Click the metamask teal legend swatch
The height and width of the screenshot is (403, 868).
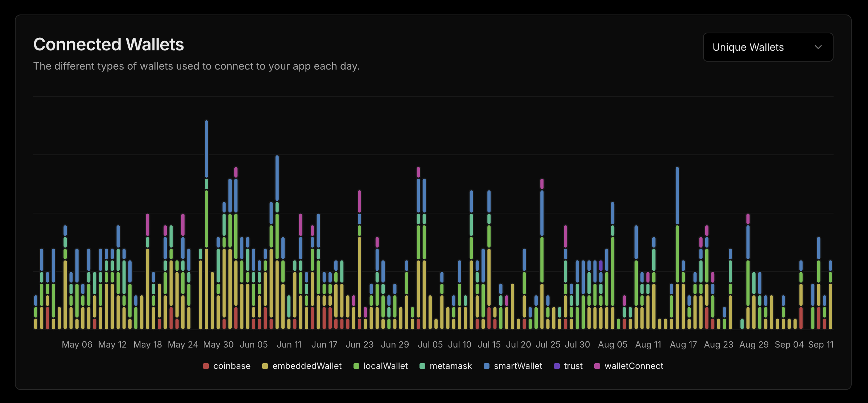pos(422,366)
